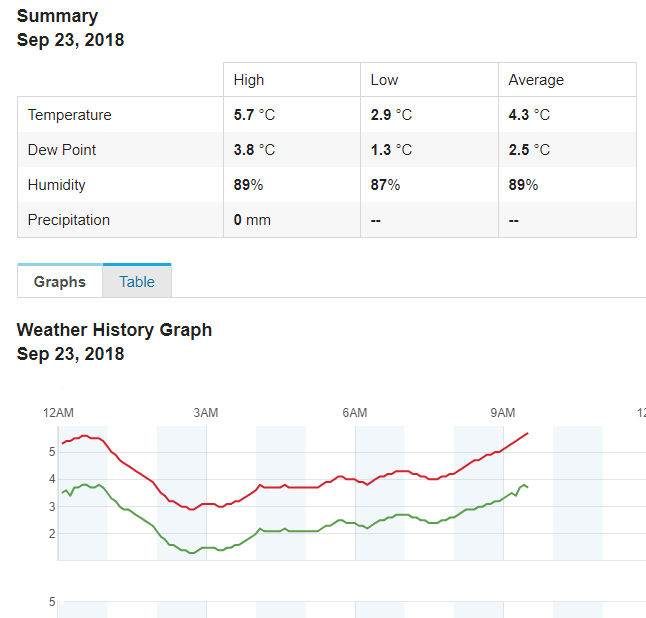Screen dimensions: 646x618
Task: Click the 5.7 °C high temperature value
Action: tap(254, 115)
